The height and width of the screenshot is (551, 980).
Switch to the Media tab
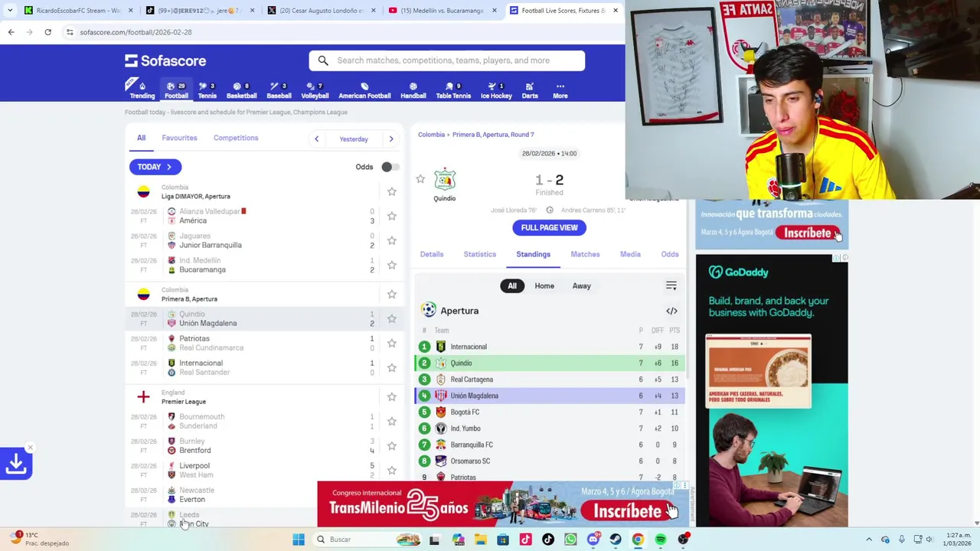[x=630, y=254]
